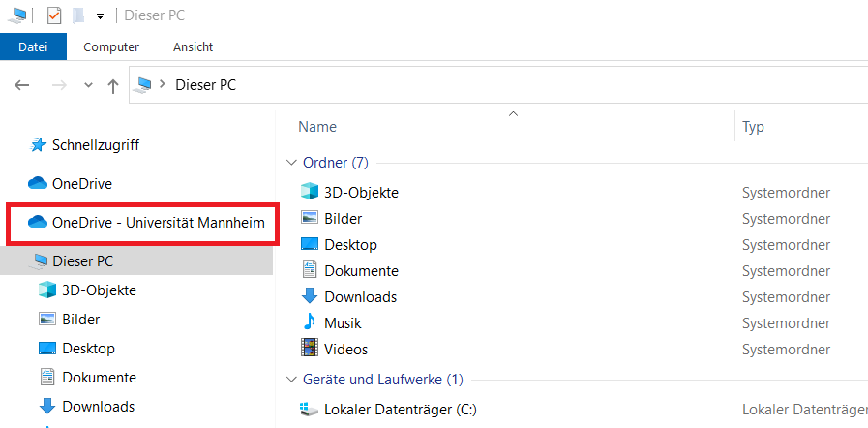Click the Dieser PC icon in sidebar
The height and width of the screenshot is (428, 868).
point(40,260)
